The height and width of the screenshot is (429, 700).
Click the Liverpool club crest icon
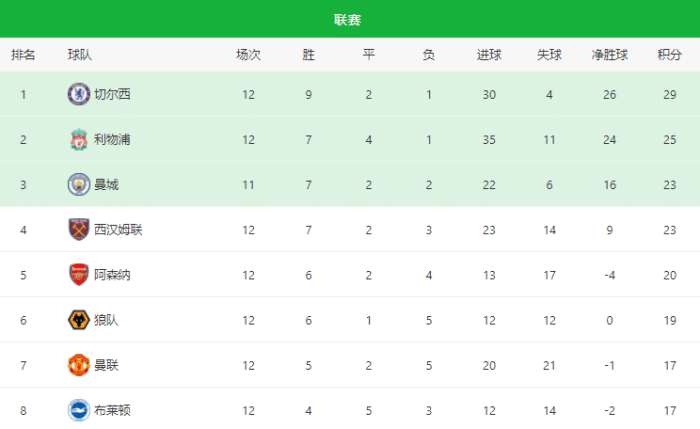[x=78, y=139]
